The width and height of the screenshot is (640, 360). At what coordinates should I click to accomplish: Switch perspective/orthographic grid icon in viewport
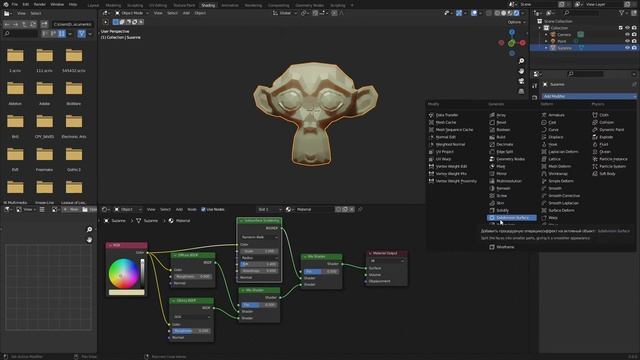point(521,91)
